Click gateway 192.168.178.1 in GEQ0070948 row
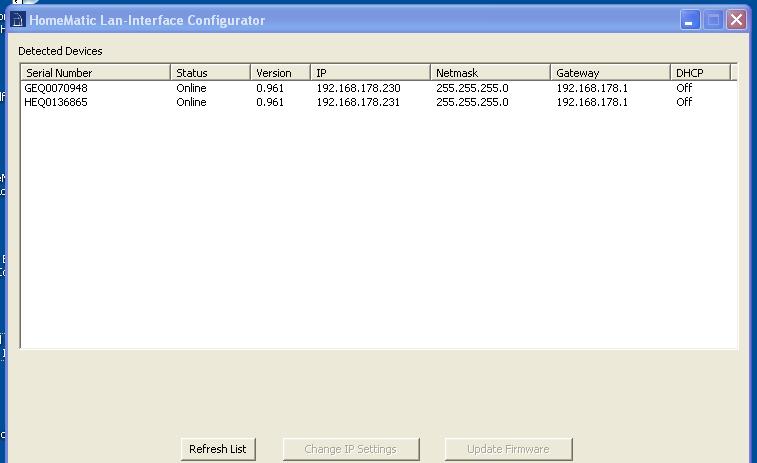The height and width of the screenshot is (463, 757). [592, 88]
